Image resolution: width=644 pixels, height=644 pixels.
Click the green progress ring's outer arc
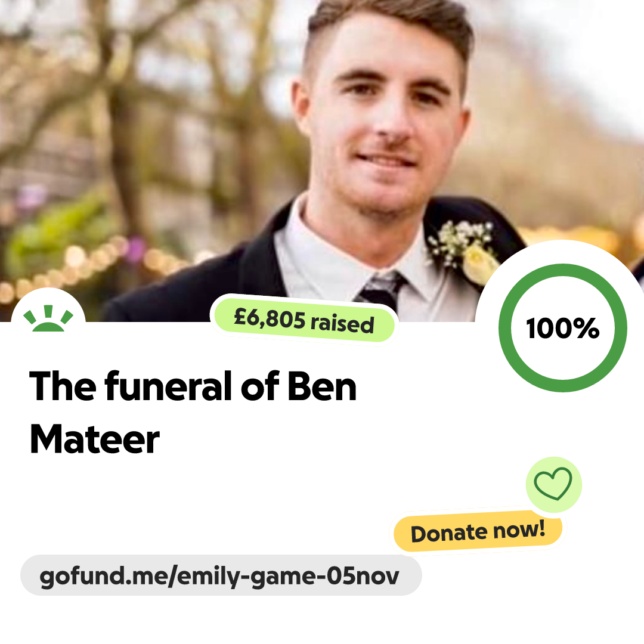tap(563, 268)
